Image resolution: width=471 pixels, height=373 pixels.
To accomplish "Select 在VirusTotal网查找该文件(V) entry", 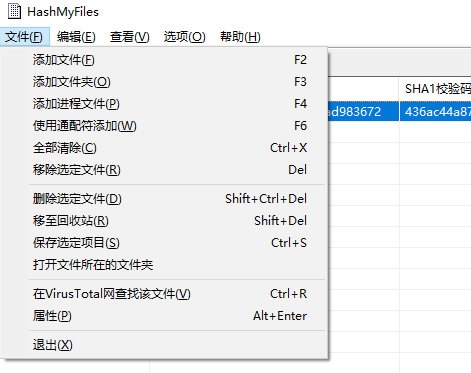I will pyautogui.click(x=165, y=294).
